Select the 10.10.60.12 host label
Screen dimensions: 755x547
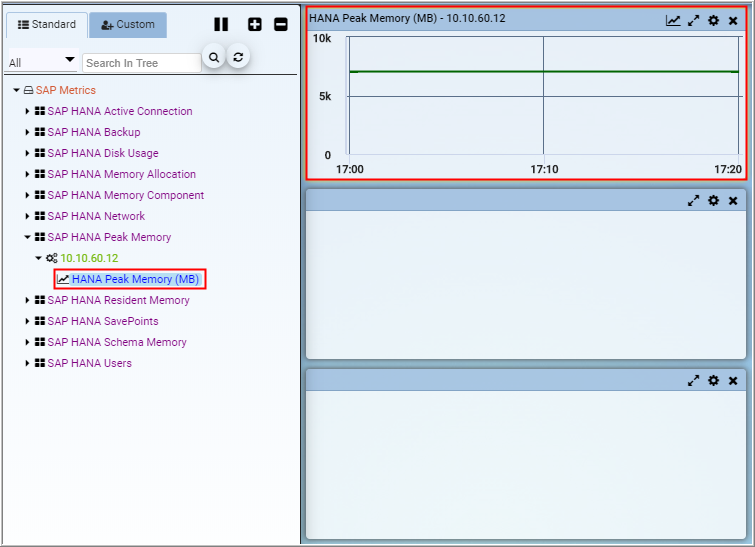coord(89,258)
